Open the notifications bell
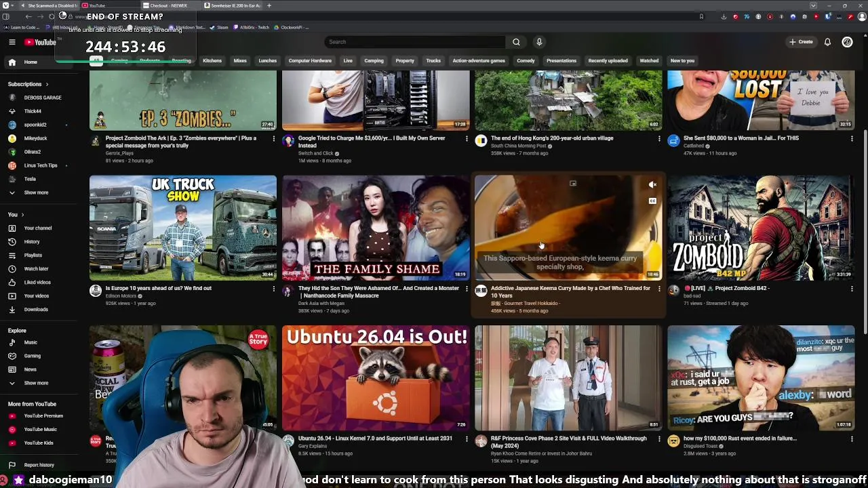868x488 pixels. (x=827, y=42)
